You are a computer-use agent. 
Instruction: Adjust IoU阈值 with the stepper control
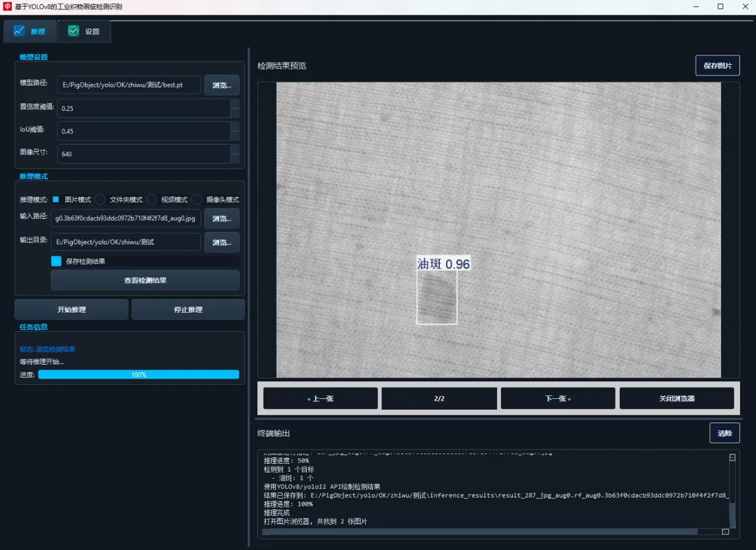point(235,127)
